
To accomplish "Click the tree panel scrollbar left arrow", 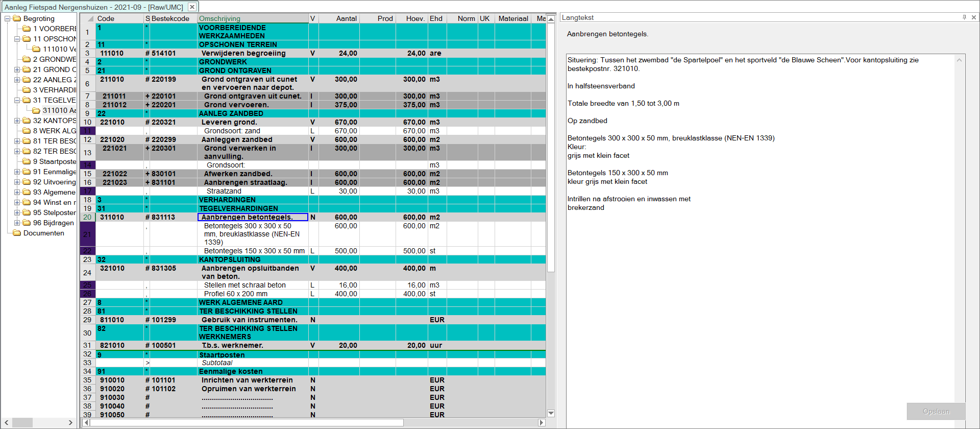I will pos(6,422).
